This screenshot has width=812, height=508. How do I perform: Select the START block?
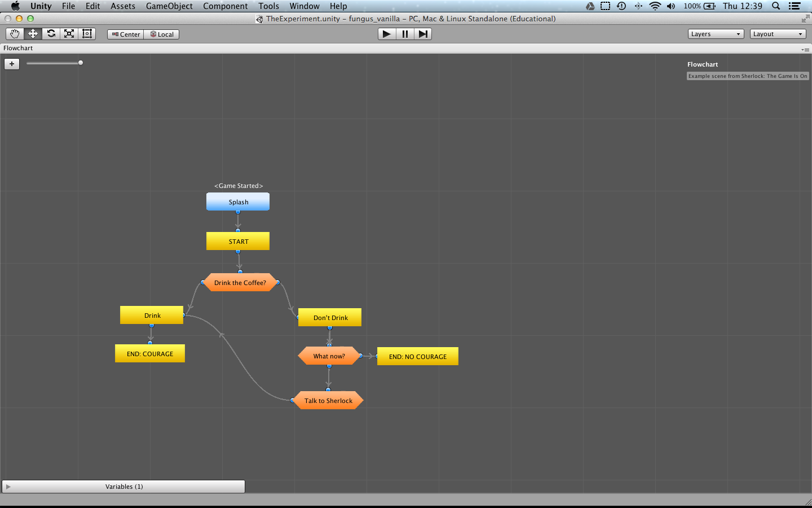tap(238, 241)
